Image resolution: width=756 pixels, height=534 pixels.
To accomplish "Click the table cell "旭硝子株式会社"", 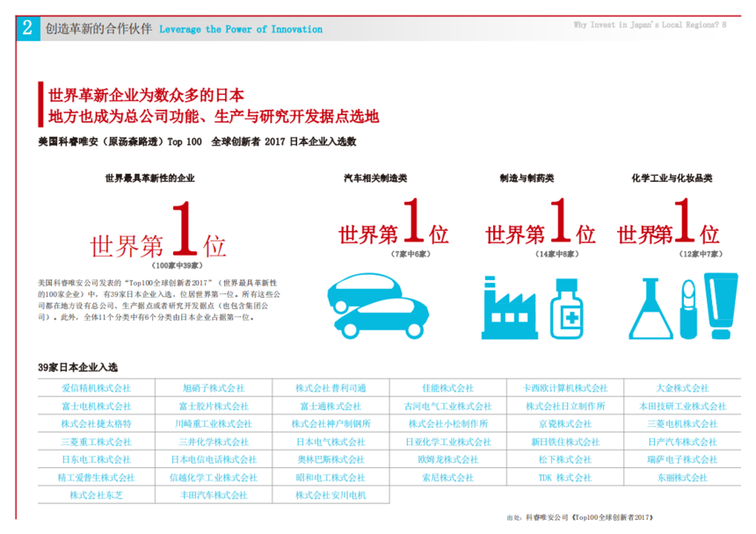I will 214,388.
